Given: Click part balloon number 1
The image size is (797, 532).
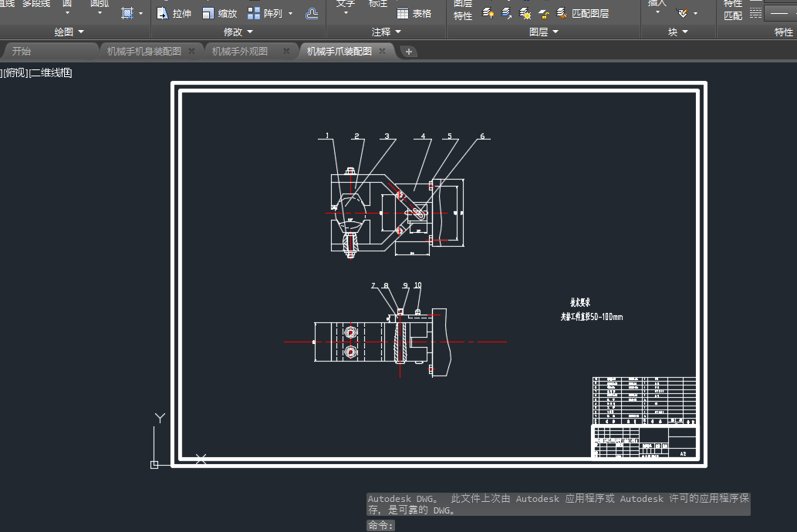Looking at the screenshot, I should (x=327, y=136).
